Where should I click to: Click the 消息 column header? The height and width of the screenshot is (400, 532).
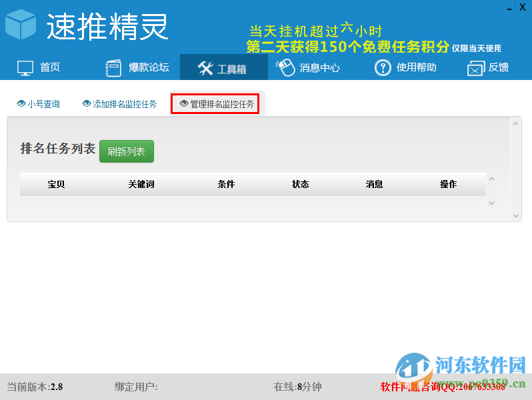coord(374,184)
